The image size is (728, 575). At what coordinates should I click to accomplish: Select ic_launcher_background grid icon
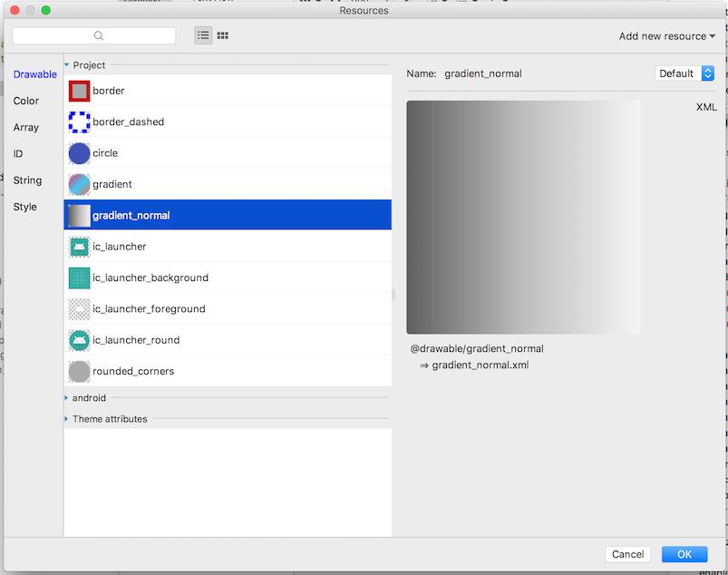(x=79, y=278)
